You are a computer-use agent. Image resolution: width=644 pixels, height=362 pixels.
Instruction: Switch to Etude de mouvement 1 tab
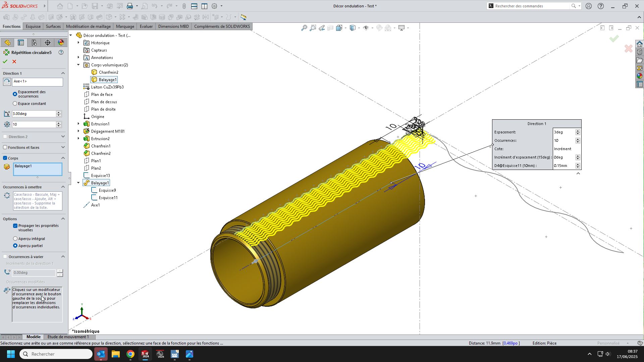coord(68,337)
